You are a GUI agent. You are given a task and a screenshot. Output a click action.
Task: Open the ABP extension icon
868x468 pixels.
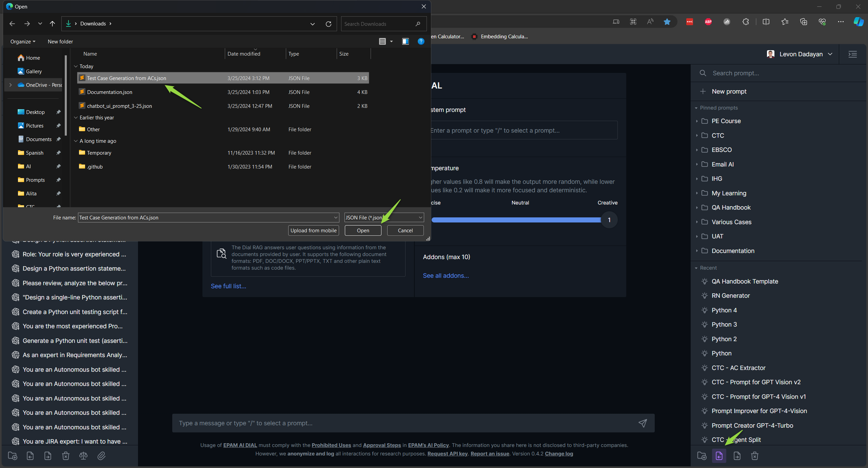[x=708, y=22]
